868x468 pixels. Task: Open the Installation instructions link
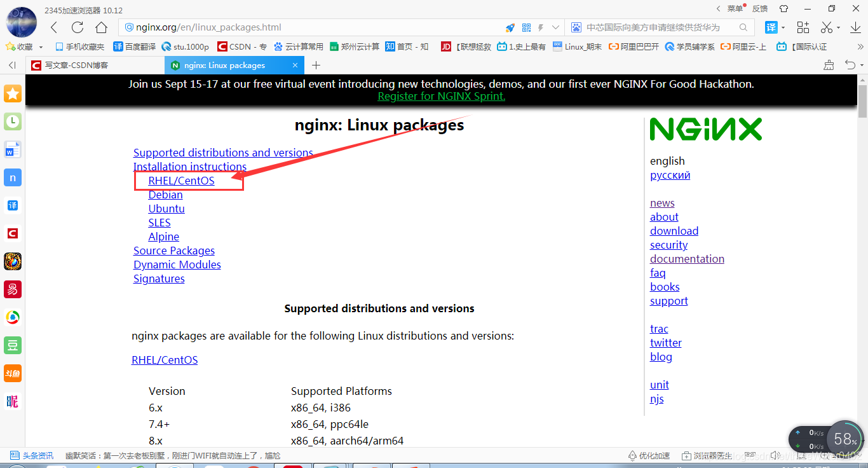point(190,167)
